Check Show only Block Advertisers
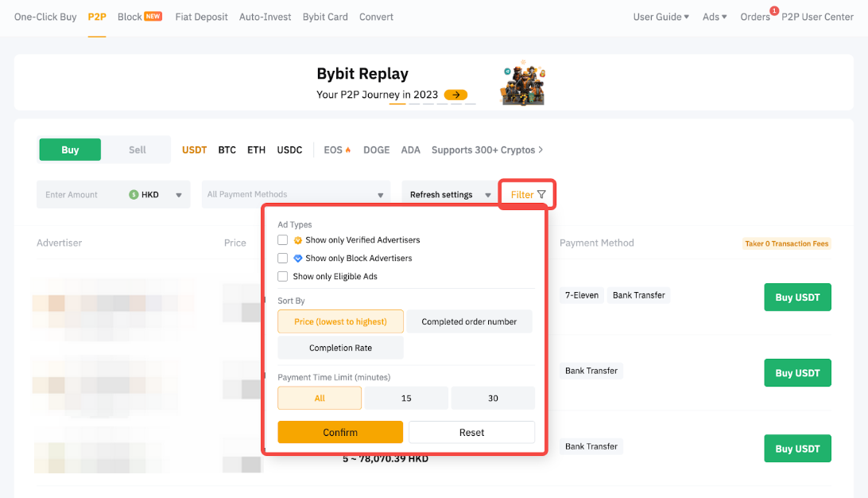Screen dimensions: 868x498 [x=282, y=258]
